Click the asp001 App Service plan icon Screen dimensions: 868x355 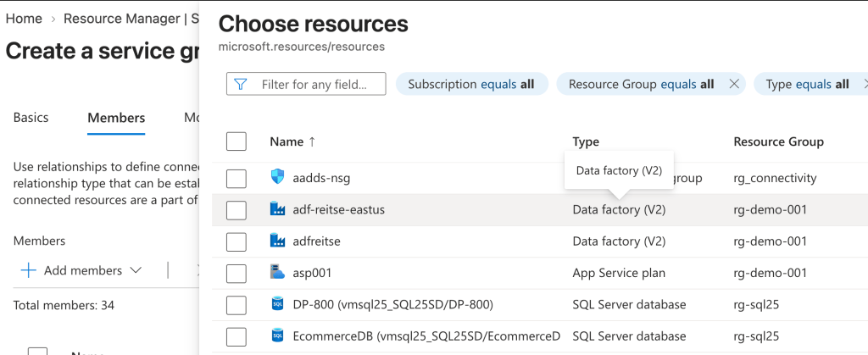pos(277,272)
